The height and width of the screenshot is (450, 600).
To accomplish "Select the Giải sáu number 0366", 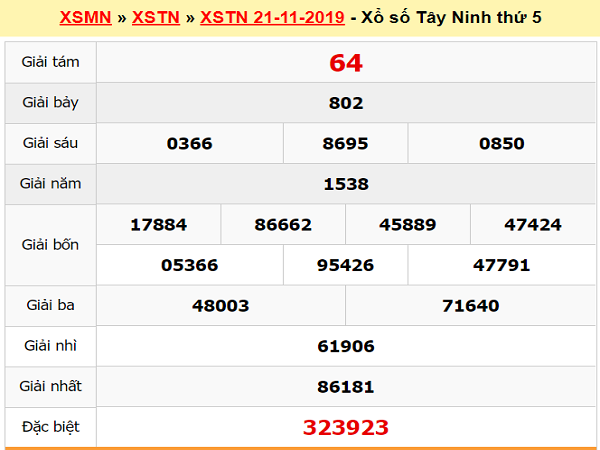I will 190,144.
